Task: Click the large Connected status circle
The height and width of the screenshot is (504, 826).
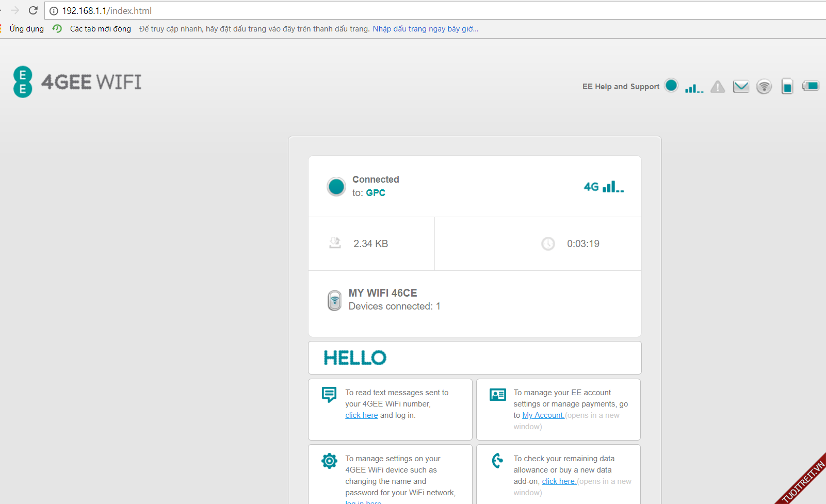Action: pos(336,186)
